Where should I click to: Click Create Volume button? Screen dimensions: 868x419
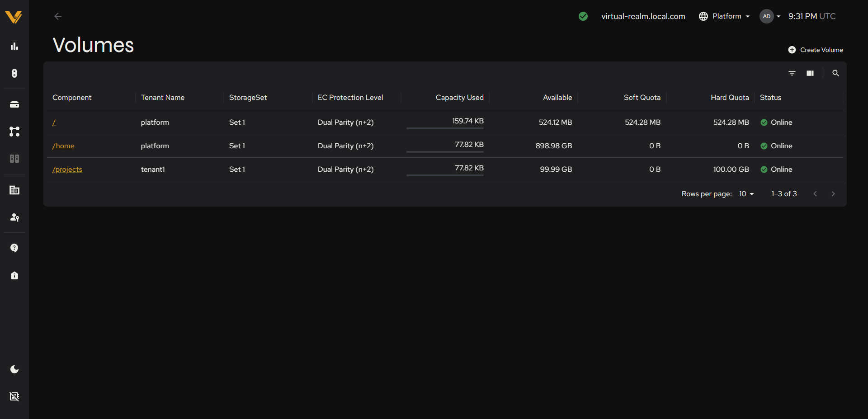pyautogui.click(x=816, y=50)
